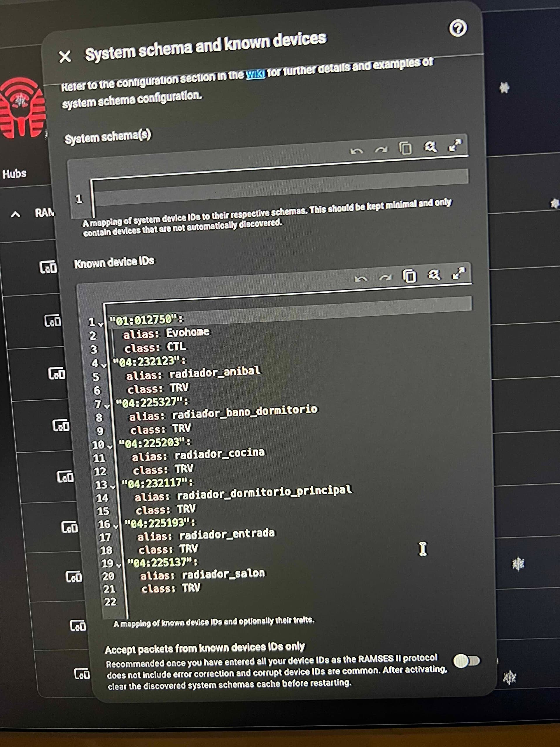This screenshot has width=560, height=747.
Task: Open the wiki link
Action: pos(256,74)
